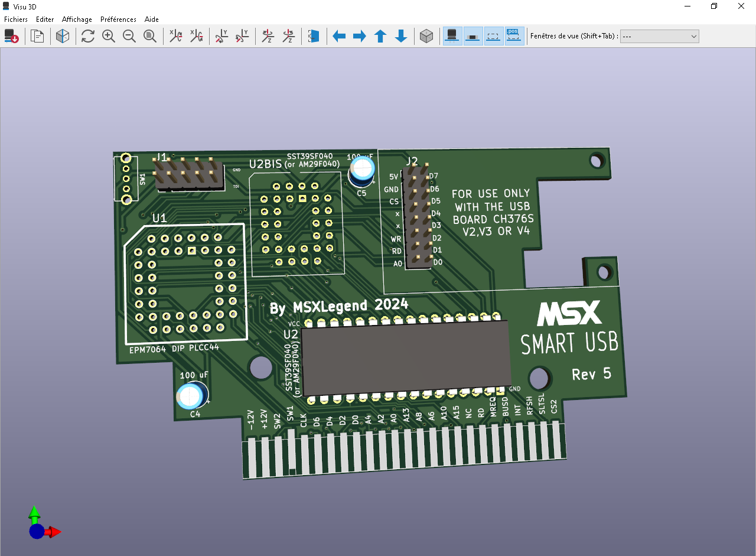The image size is (756, 556).
Task: Rotate Z counterclockwise icon
Action: [x=288, y=36]
